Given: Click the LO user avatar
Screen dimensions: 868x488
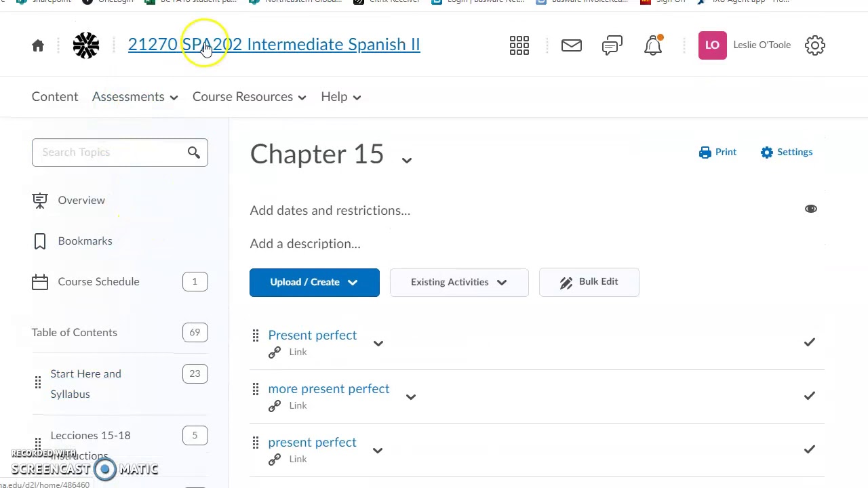Looking at the screenshot, I should coord(712,45).
